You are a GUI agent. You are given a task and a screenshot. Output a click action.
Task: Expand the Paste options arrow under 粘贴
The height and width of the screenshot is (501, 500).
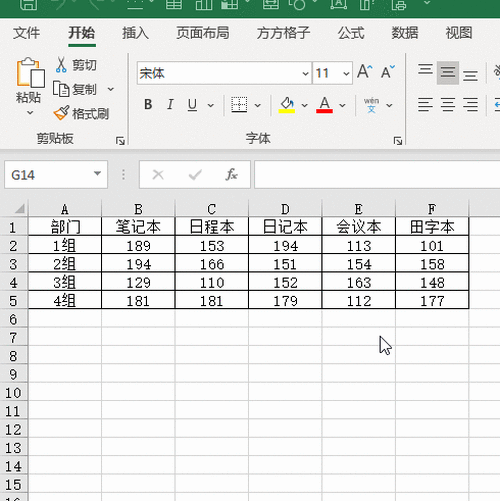pos(30,113)
